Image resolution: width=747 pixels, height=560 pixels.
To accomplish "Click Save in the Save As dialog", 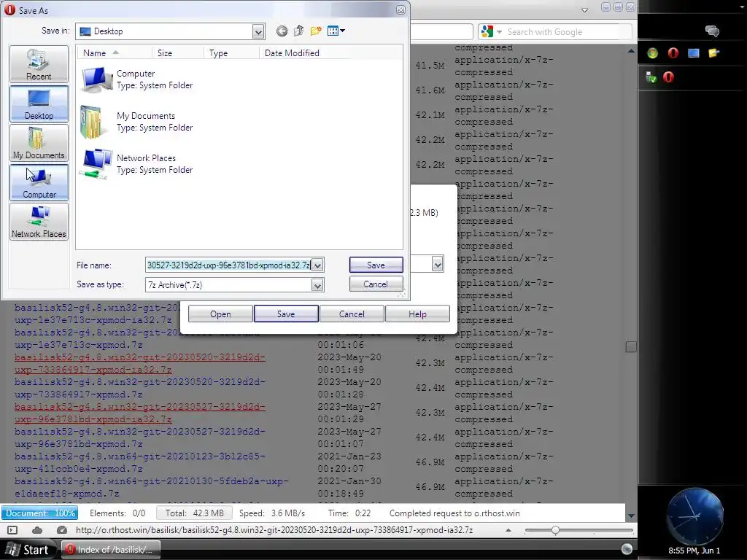I will coord(376,265).
